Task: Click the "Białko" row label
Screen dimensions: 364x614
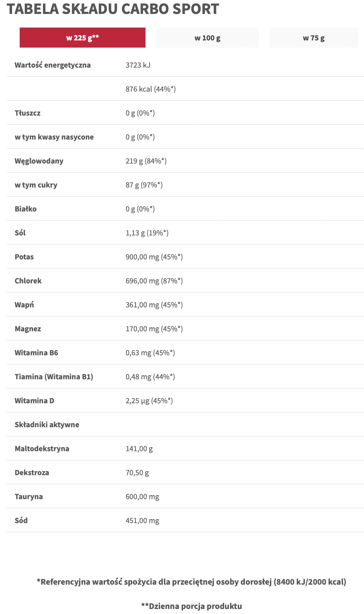Action: [x=25, y=209]
